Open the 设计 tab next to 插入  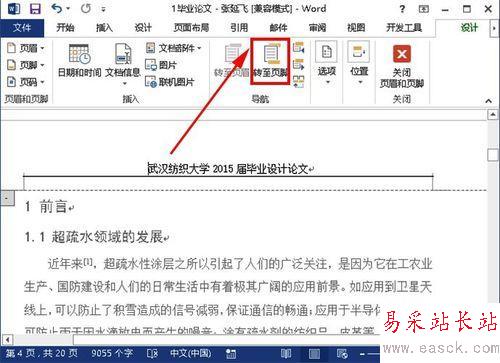[x=143, y=27]
